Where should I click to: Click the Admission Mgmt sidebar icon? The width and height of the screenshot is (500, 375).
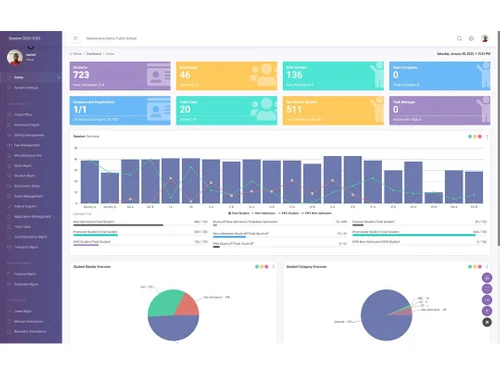[9, 125]
